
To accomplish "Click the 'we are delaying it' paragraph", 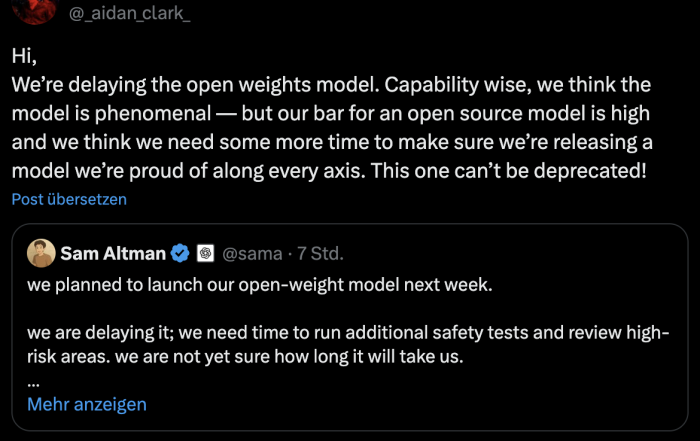I will [x=348, y=345].
